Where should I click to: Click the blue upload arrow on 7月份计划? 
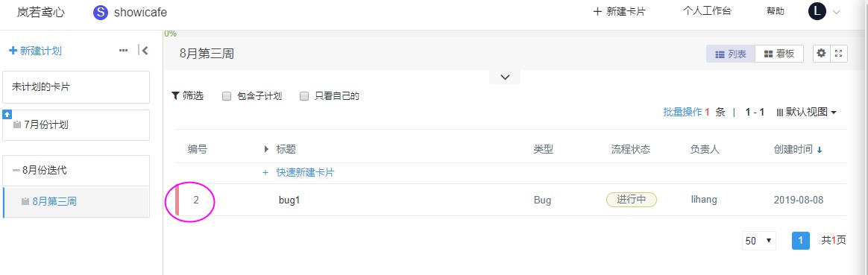[x=7, y=115]
